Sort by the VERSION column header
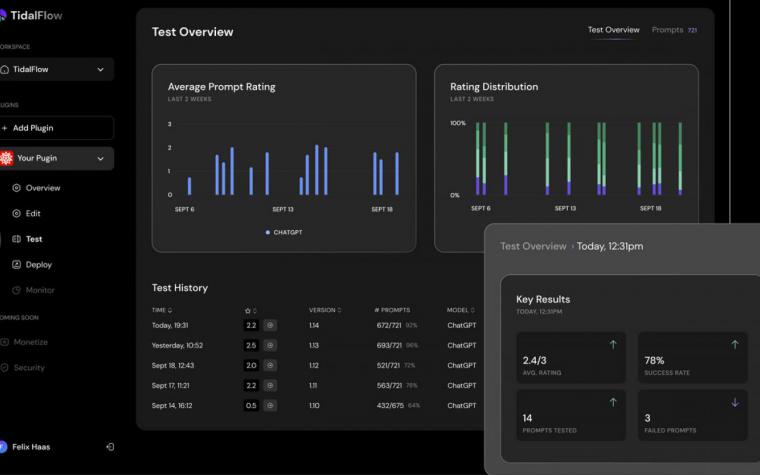 point(325,310)
